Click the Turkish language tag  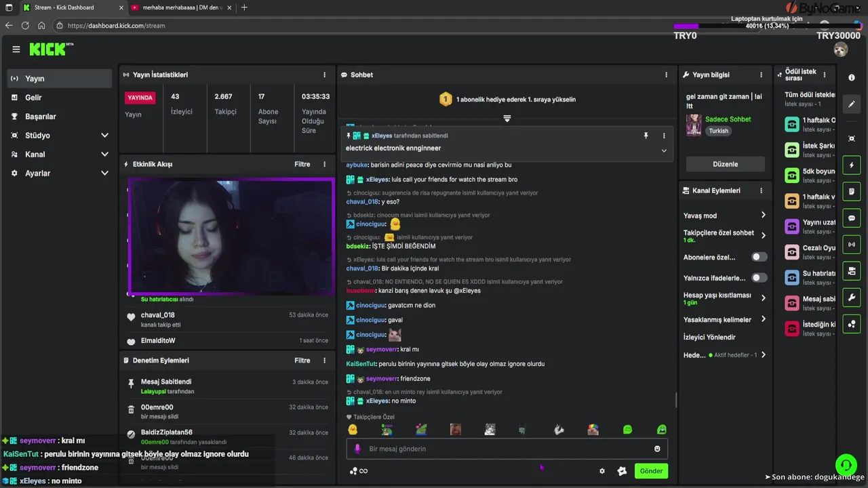719,131
